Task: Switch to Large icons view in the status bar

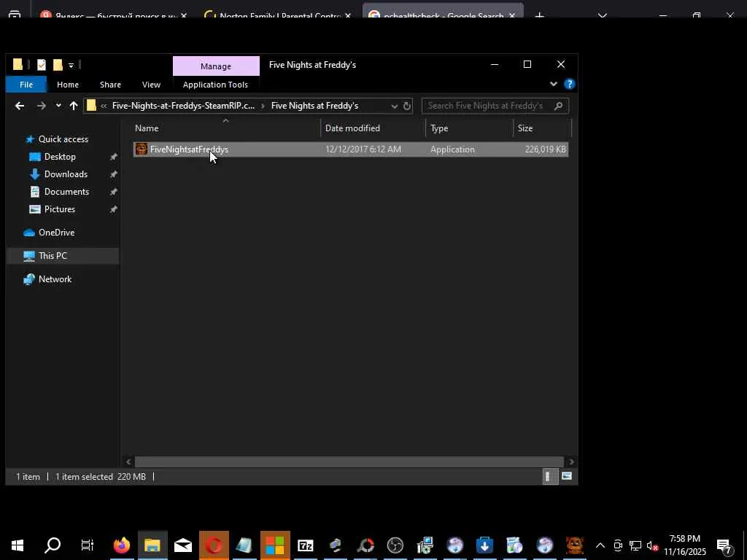Action: coord(566,476)
